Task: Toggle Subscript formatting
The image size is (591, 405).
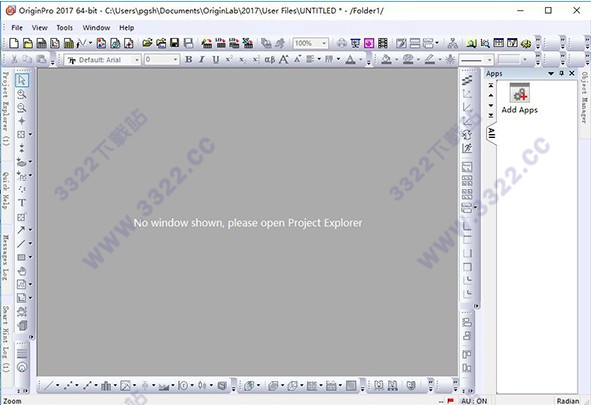Action: coord(242,60)
